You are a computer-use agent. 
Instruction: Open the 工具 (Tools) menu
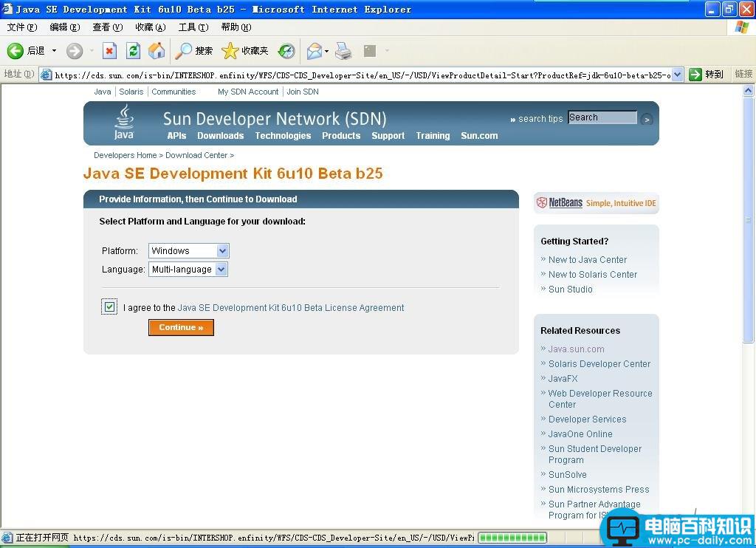point(193,27)
